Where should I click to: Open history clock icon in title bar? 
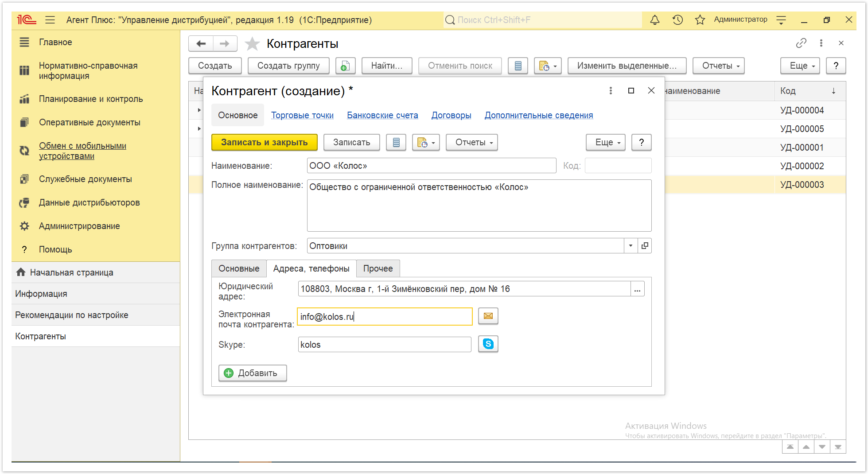point(677,20)
